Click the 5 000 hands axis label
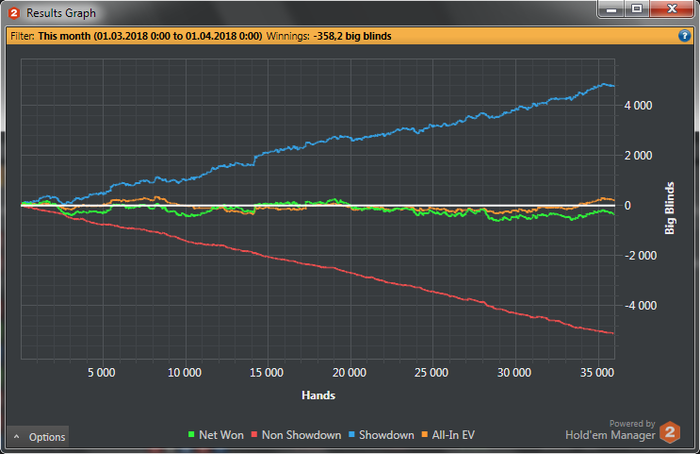 click(101, 373)
